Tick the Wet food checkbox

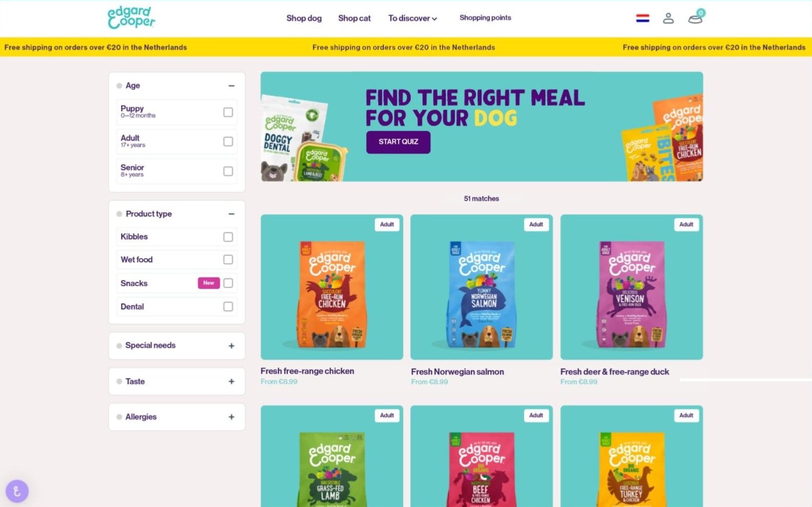pos(228,260)
